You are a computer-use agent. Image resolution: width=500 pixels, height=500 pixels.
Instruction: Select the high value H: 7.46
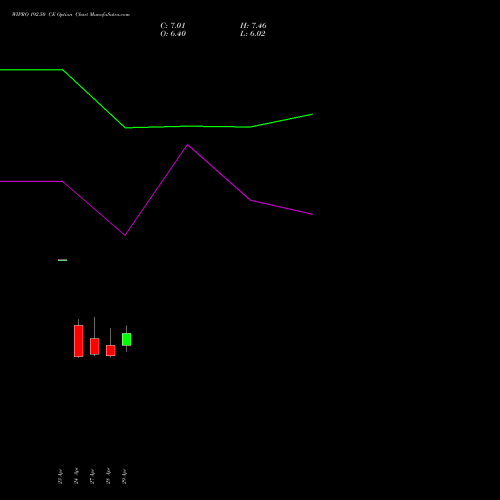[x=253, y=25]
